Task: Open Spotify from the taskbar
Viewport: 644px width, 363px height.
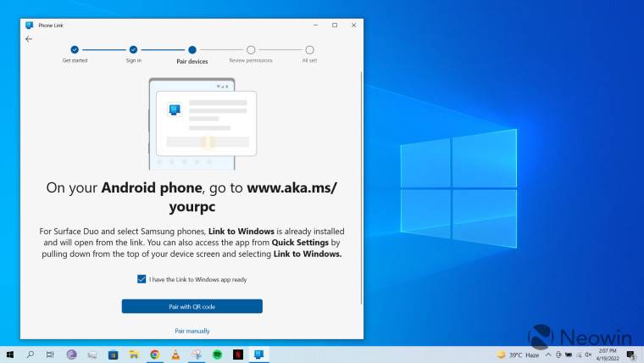Action: point(217,354)
